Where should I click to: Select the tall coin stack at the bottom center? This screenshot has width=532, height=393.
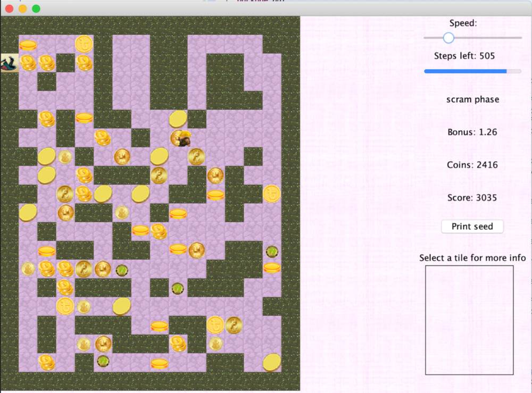tap(178, 344)
